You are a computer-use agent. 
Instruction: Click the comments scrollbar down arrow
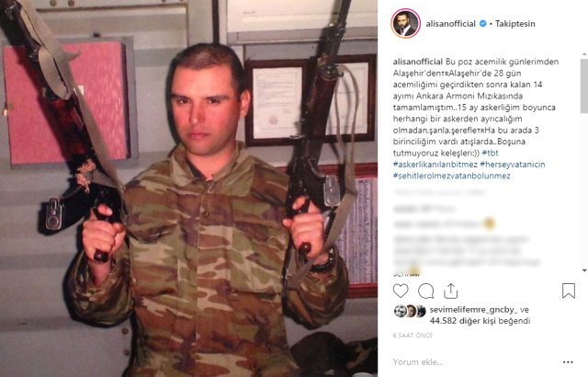[584, 270]
